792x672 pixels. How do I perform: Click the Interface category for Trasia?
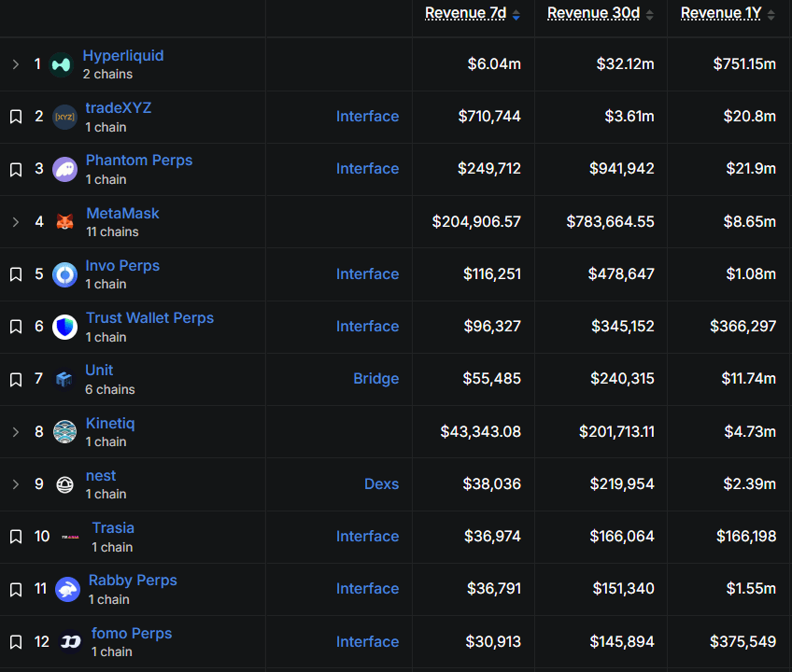(x=368, y=536)
